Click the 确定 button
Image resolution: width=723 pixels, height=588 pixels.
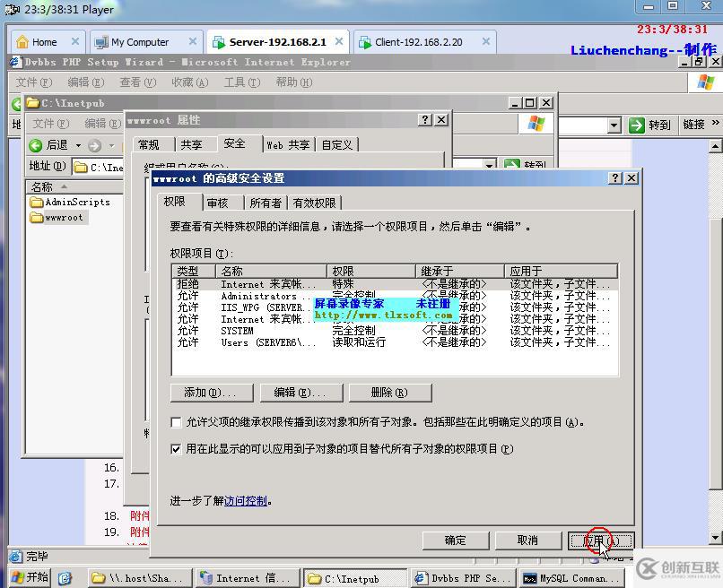[x=456, y=540]
